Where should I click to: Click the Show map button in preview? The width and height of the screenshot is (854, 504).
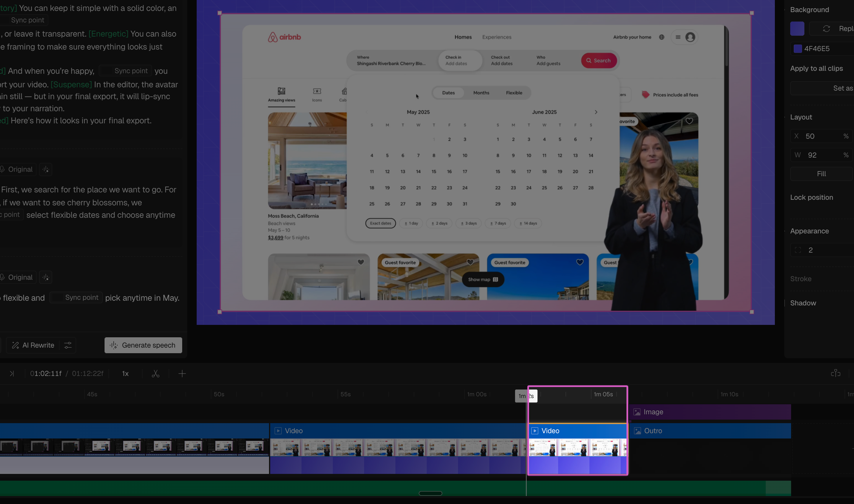(x=483, y=279)
